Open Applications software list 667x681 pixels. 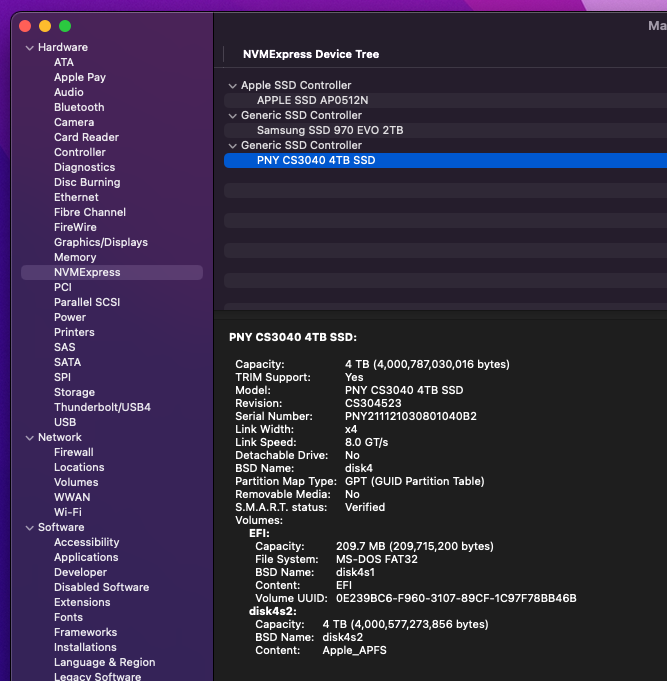tap(86, 557)
